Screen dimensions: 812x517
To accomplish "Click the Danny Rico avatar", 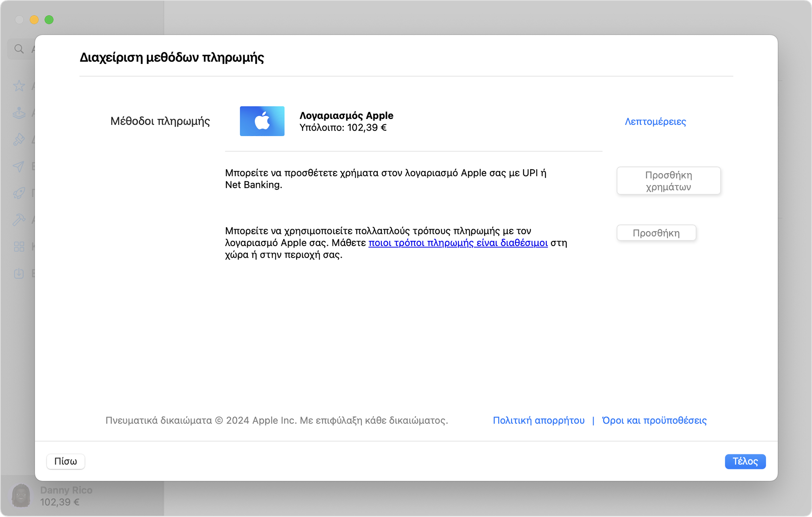I will [x=21, y=496].
